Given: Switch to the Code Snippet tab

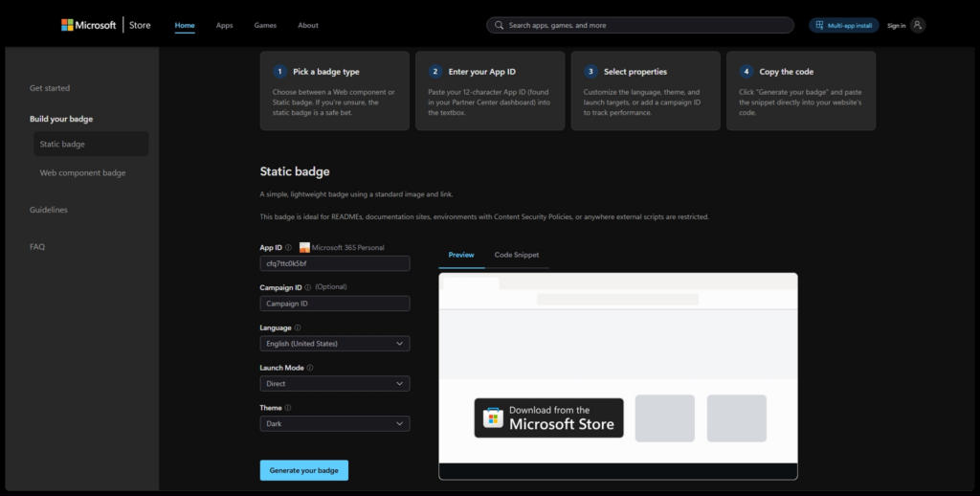Looking at the screenshot, I should [516, 255].
